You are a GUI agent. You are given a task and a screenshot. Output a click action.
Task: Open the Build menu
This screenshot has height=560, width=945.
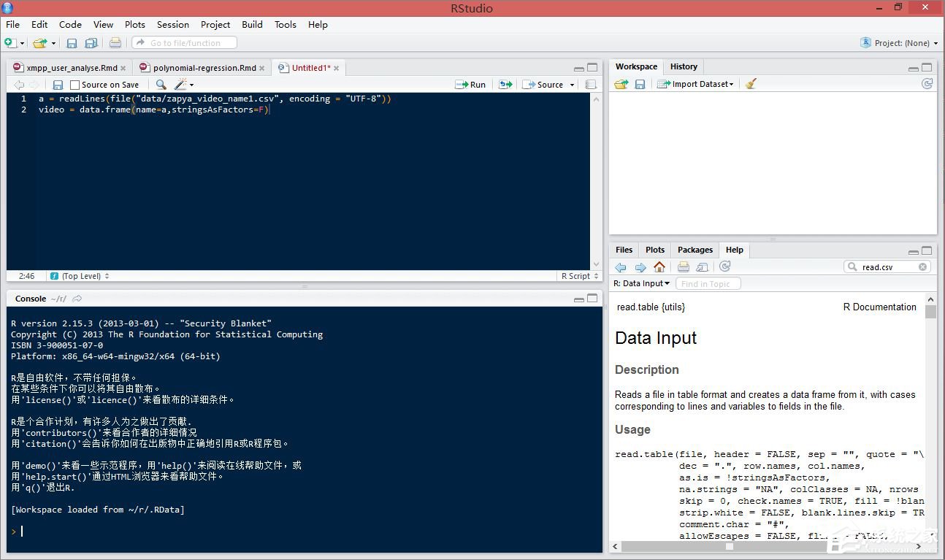[252, 24]
